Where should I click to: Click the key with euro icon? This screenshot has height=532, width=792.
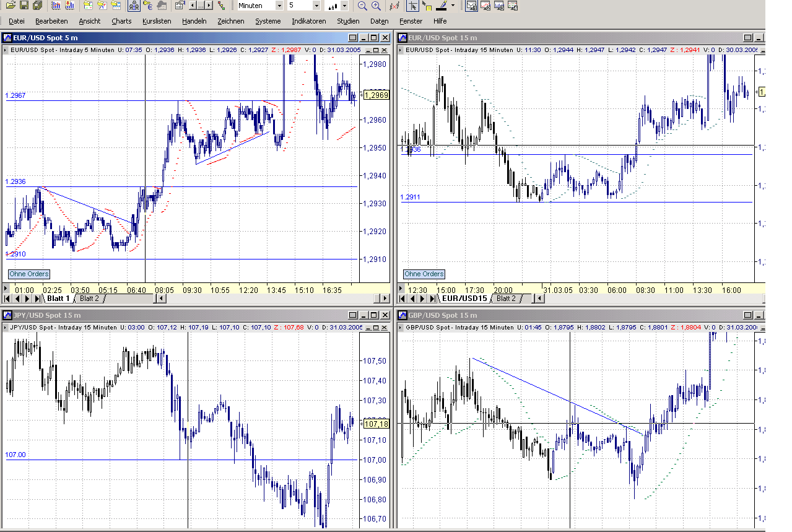tap(147, 6)
